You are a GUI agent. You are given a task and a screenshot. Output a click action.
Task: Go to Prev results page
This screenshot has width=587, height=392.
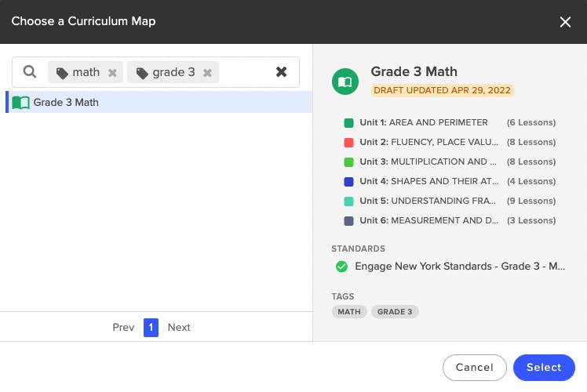[123, 327]
